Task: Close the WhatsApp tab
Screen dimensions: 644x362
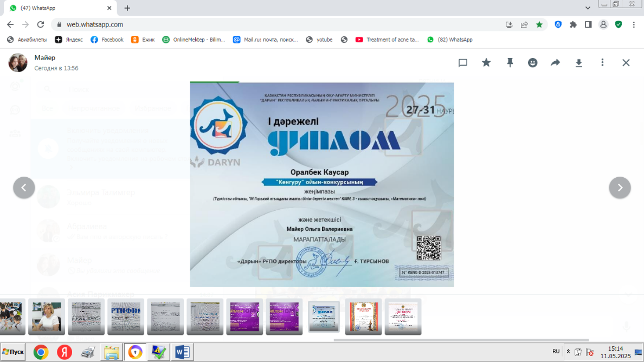Action: click(x=110, y=8)
